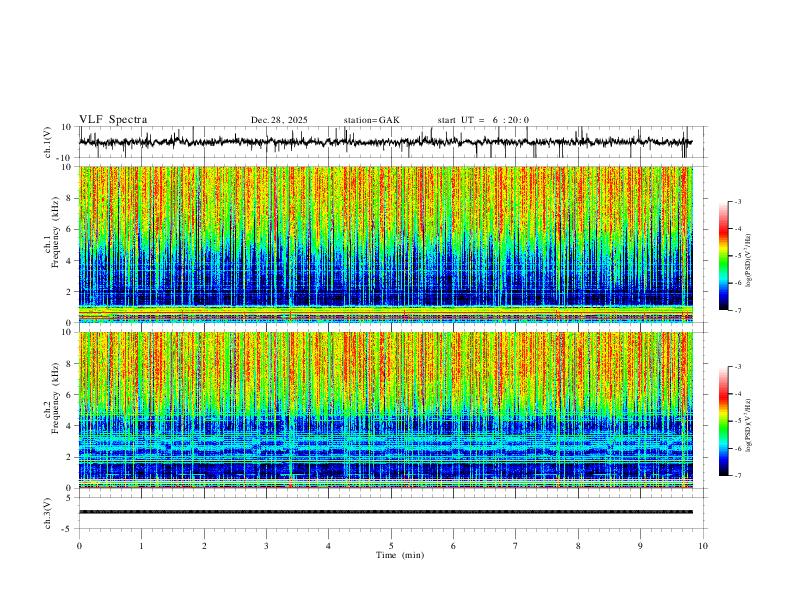This screenshot has height=612, width=792.
Task: Click the ch.1 "Frequency (kHz)" axis label
Action: 56,231
